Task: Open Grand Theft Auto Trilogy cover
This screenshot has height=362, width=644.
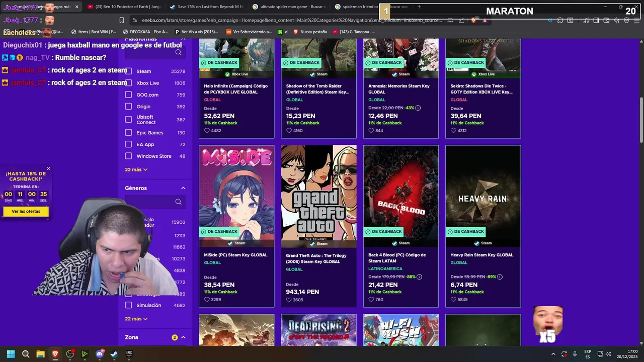Action: (318, 196)
